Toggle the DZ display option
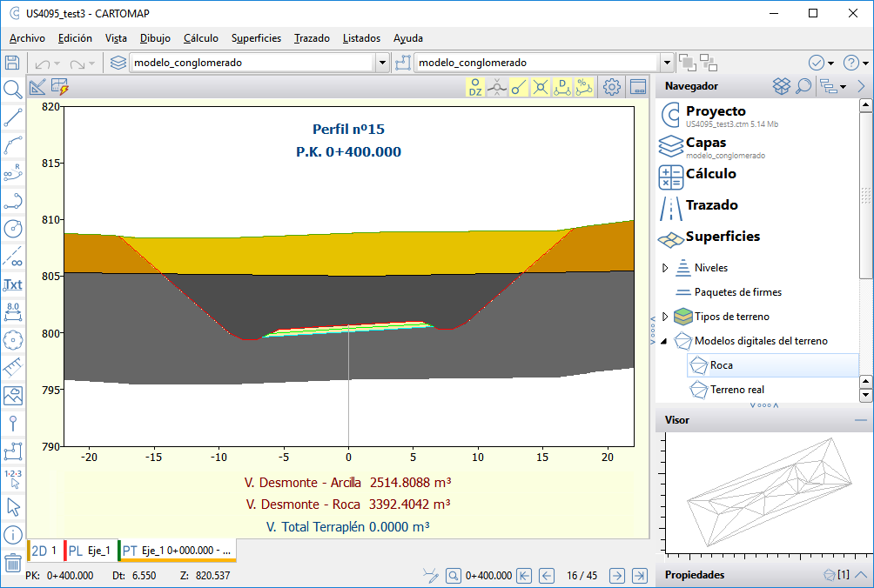Image resolution: width=874 pixels, height=588 pixels. tap(475, 87)
